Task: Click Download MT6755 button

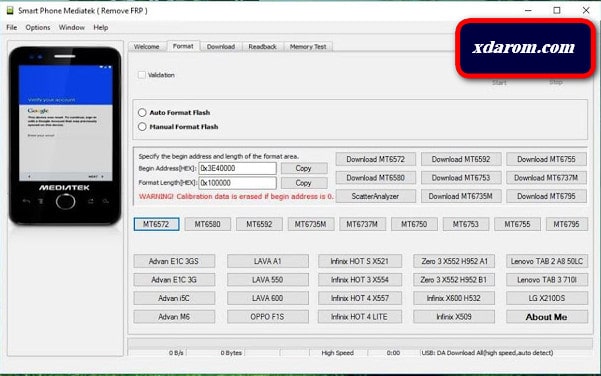Action: 546,159
